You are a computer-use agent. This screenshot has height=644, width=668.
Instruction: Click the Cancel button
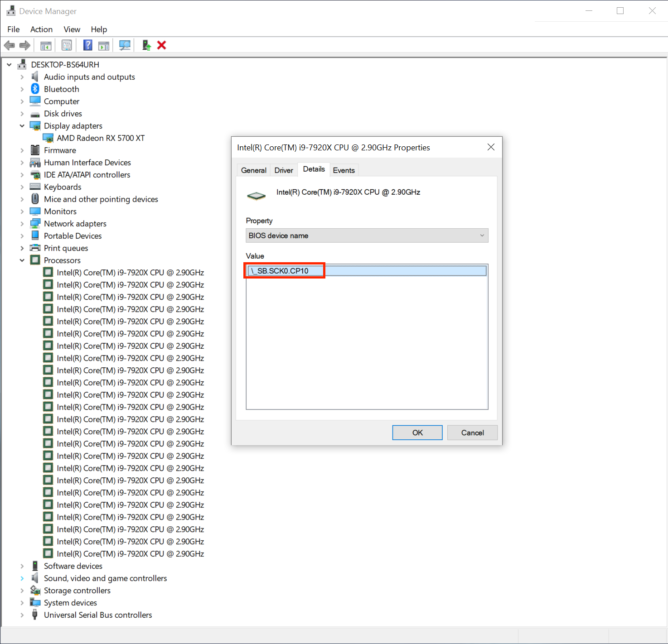click(x=472, y=433)
